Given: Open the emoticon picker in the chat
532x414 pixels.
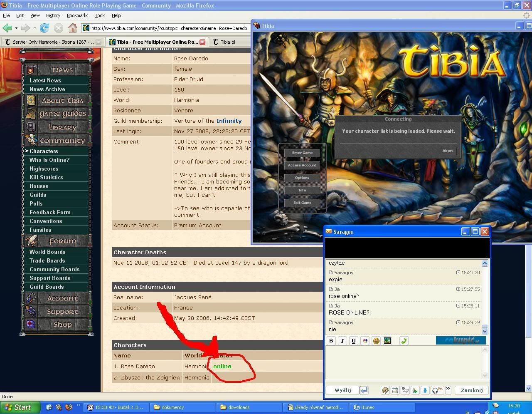Looking at the screenshot, I should coord(376,340).
